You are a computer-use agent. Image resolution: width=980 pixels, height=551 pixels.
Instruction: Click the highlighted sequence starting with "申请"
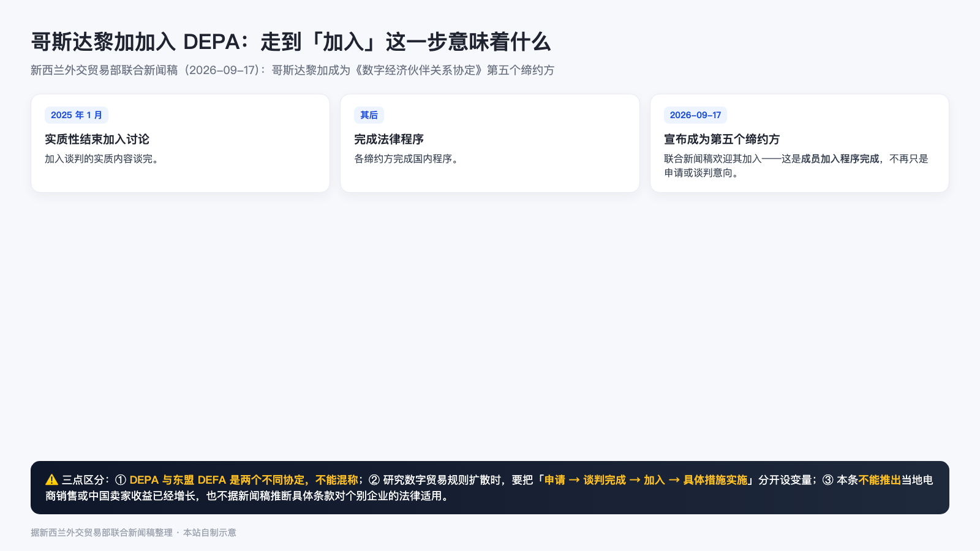pos(646,480)
